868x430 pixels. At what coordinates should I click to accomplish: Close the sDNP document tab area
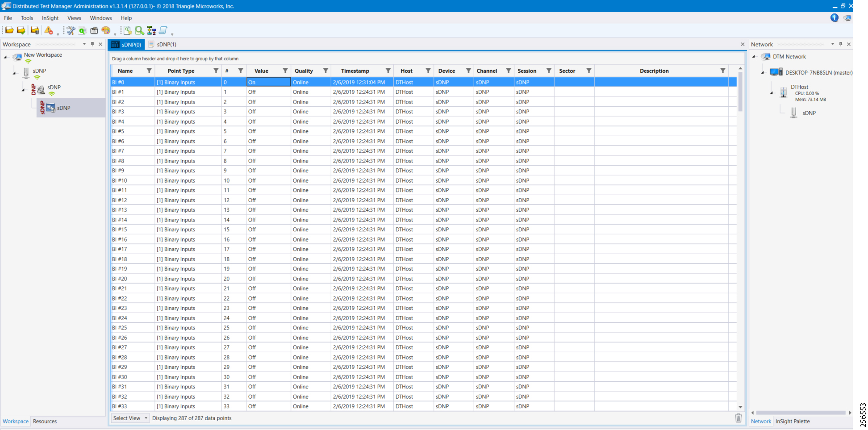[x=743, y=44]
